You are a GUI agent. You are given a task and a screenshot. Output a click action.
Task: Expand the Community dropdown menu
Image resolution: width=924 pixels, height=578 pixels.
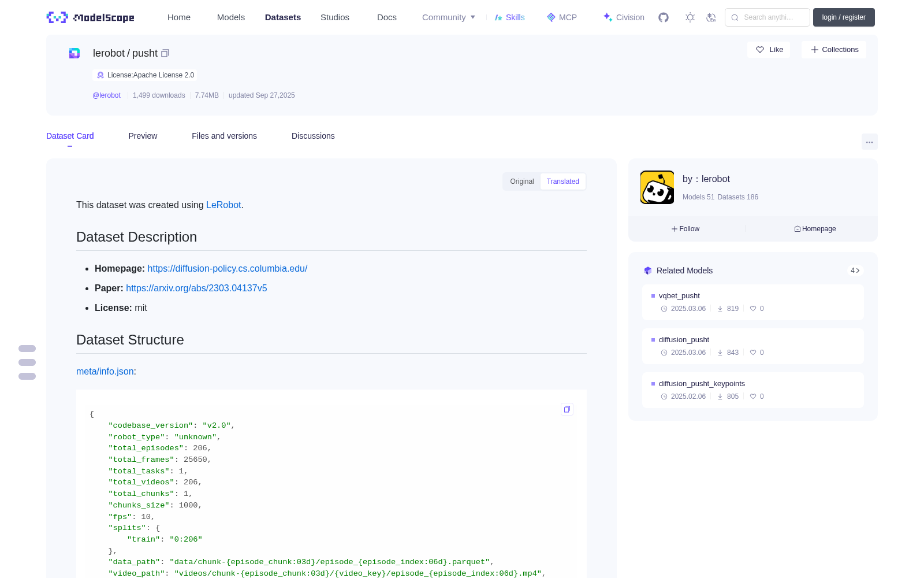tap(449, 17)
